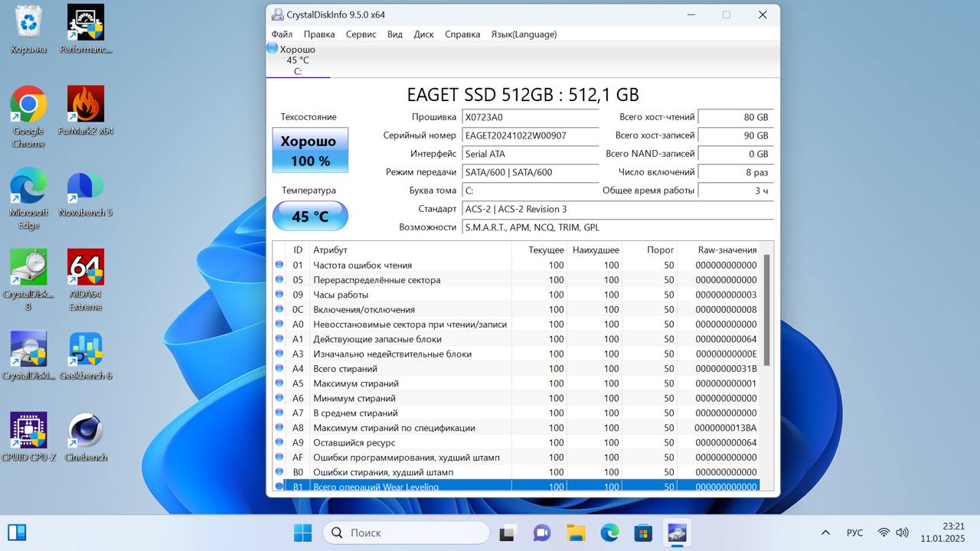
Task: Open the Диск menu
Action: (x=423, y=34)
